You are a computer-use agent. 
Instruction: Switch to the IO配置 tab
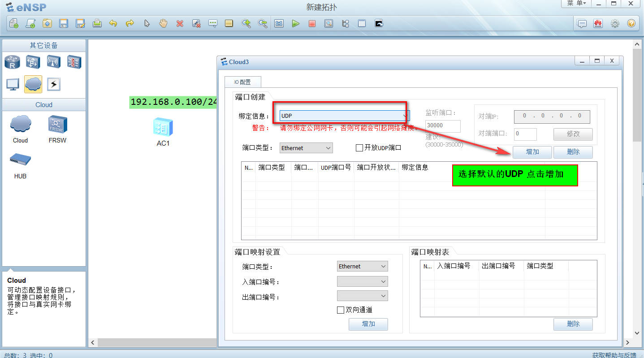point(243,82)
